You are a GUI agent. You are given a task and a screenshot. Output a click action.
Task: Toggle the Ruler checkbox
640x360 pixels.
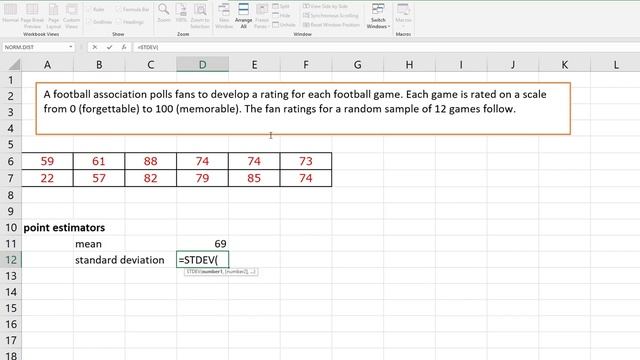[95, 9]
